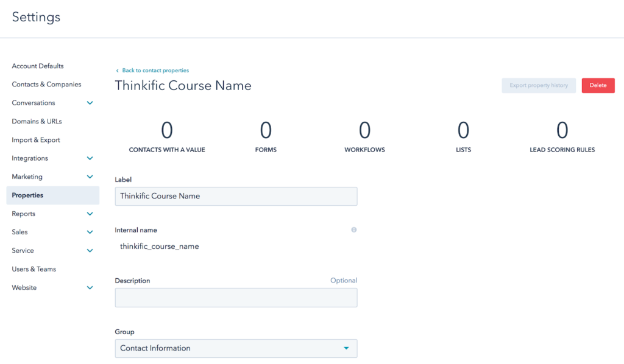This screenshot has width=624, height=364.
Task: Expand the Sales chevron
Action: [90, 232]
